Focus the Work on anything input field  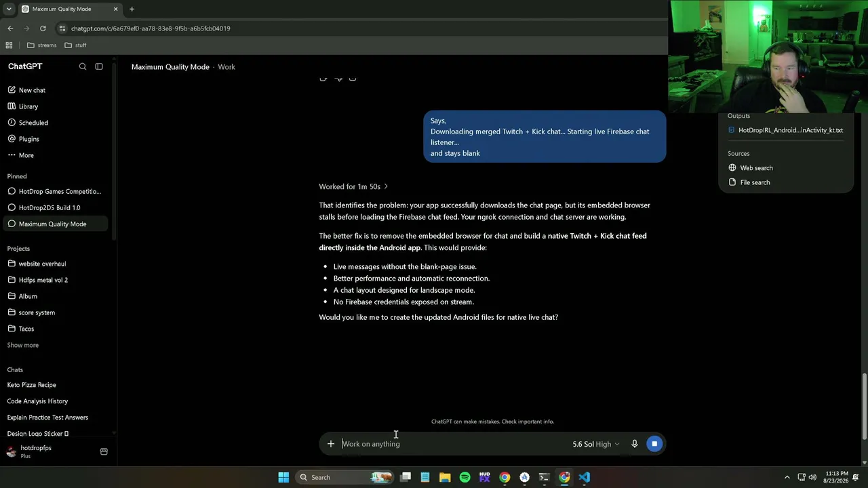click(454, 444)
